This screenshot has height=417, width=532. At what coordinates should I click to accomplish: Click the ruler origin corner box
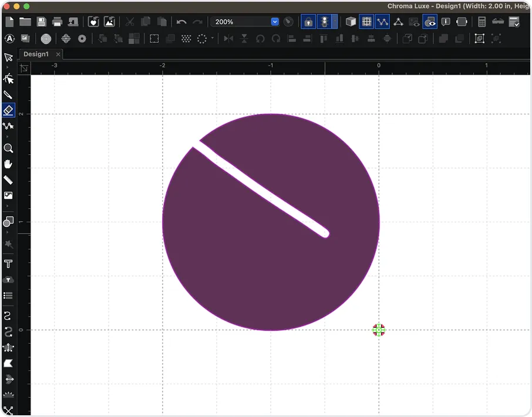tap(24, 69)
